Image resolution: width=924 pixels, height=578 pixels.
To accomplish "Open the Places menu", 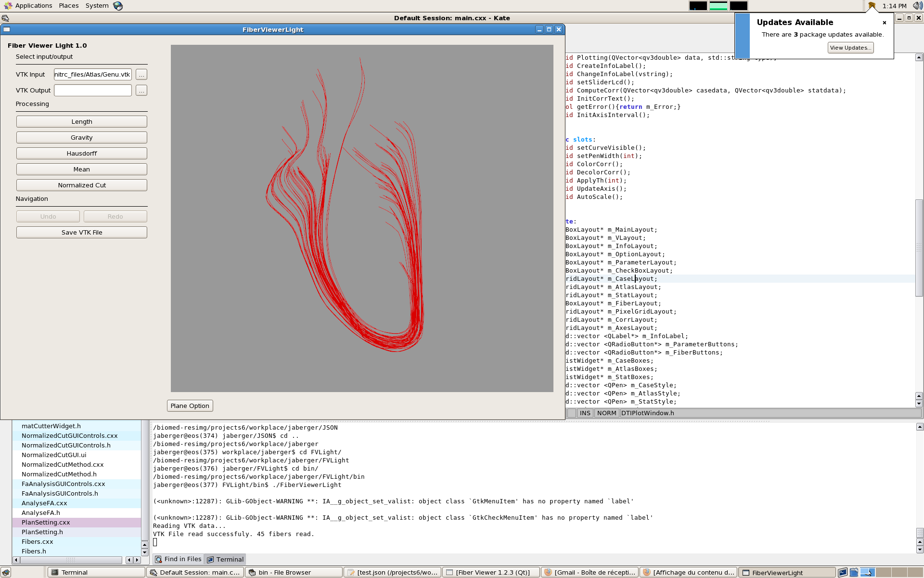I will pos(69,6).
